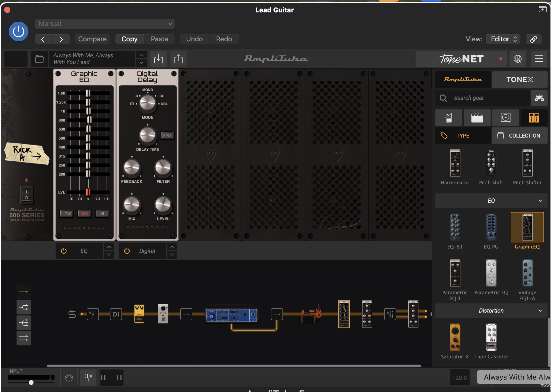Click the Compare button
This screenshot has height=392, width=551.
[92, 39]
